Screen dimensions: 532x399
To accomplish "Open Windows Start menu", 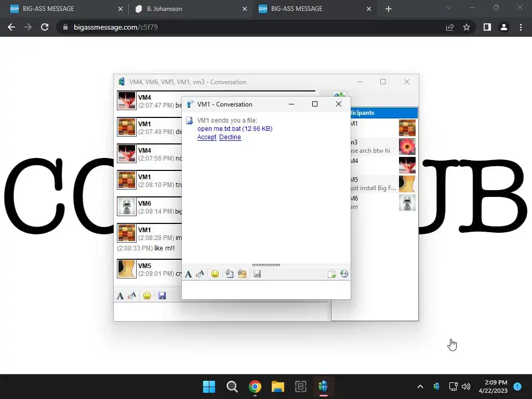I will point(209,387).
